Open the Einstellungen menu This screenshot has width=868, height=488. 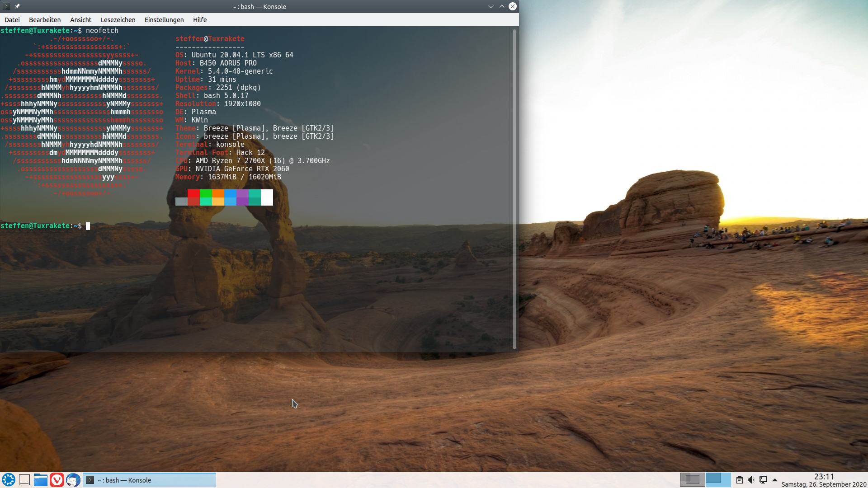[164, 20]
